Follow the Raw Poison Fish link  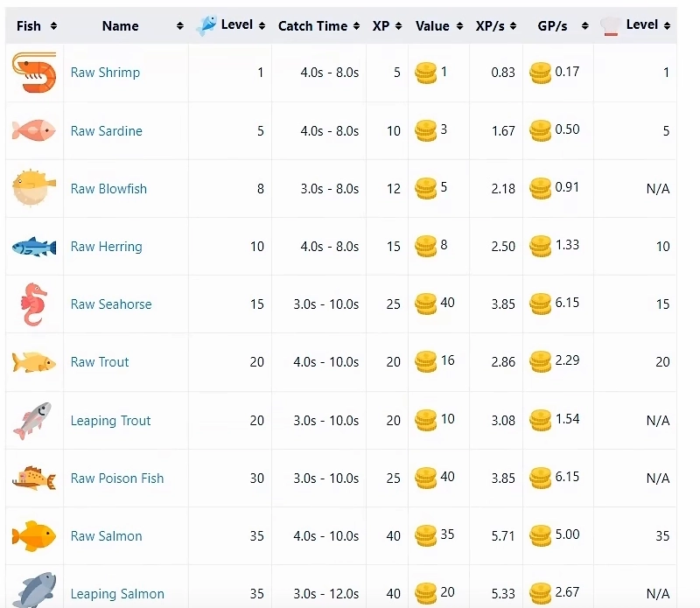click(x=117, y=479)
